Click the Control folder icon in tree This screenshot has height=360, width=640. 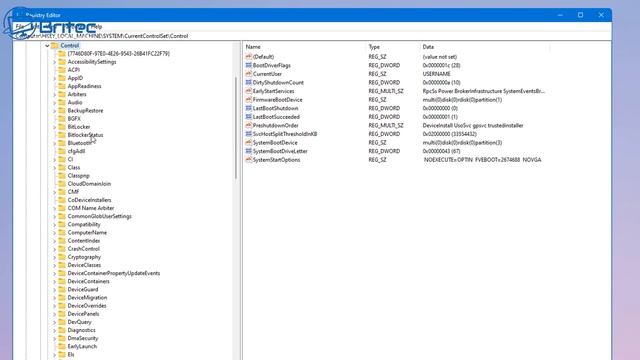pyautogui.click(x=55, y=46)
